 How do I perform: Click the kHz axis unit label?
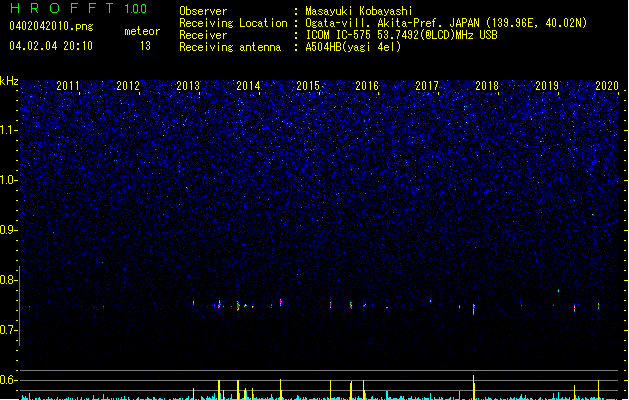pyautogui.click(x=9, y=81)
